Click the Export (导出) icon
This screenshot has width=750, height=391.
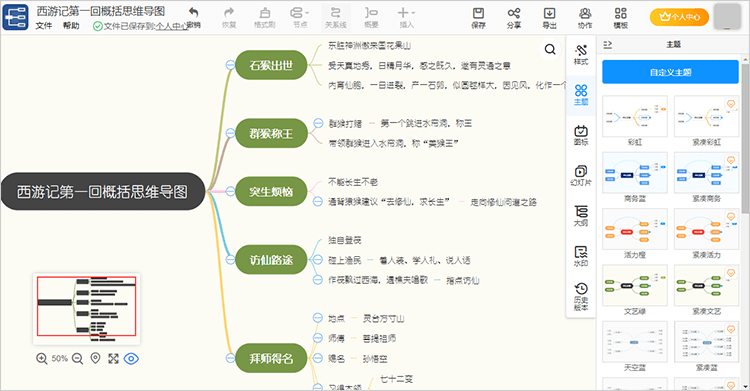click(x=549, y=13)
